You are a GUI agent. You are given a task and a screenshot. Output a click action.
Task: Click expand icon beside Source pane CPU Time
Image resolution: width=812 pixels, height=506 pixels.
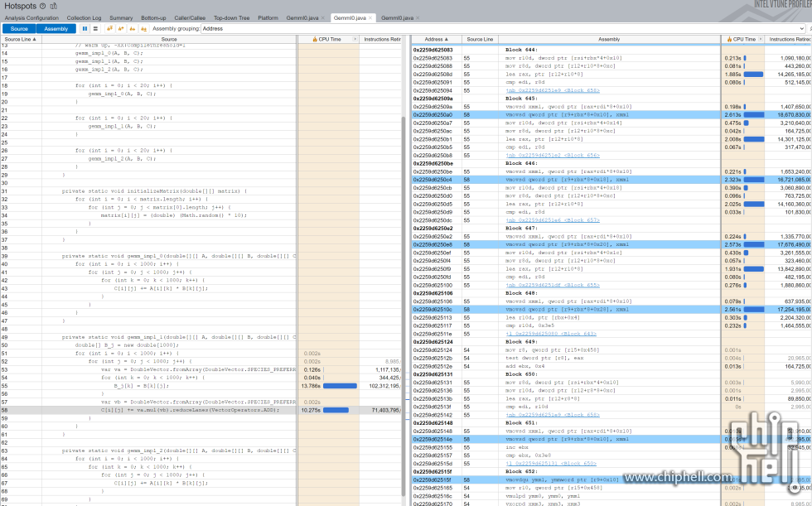tap(355, 39)
